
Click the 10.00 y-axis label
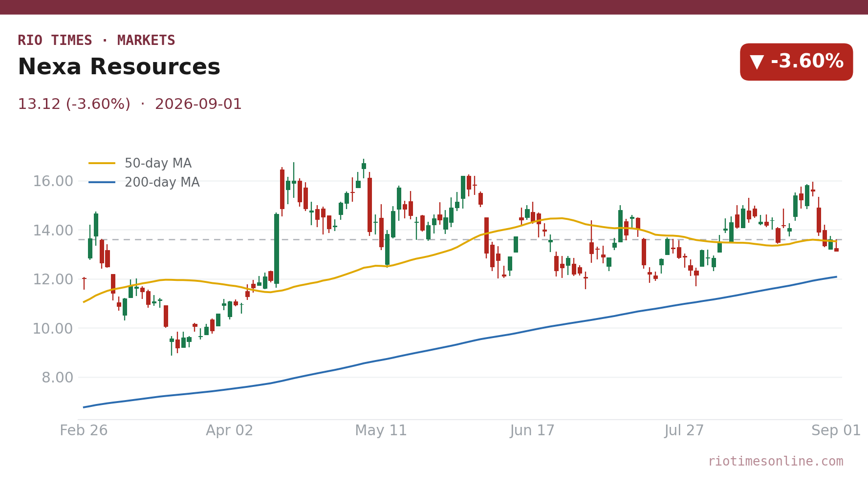click(53, 328)
